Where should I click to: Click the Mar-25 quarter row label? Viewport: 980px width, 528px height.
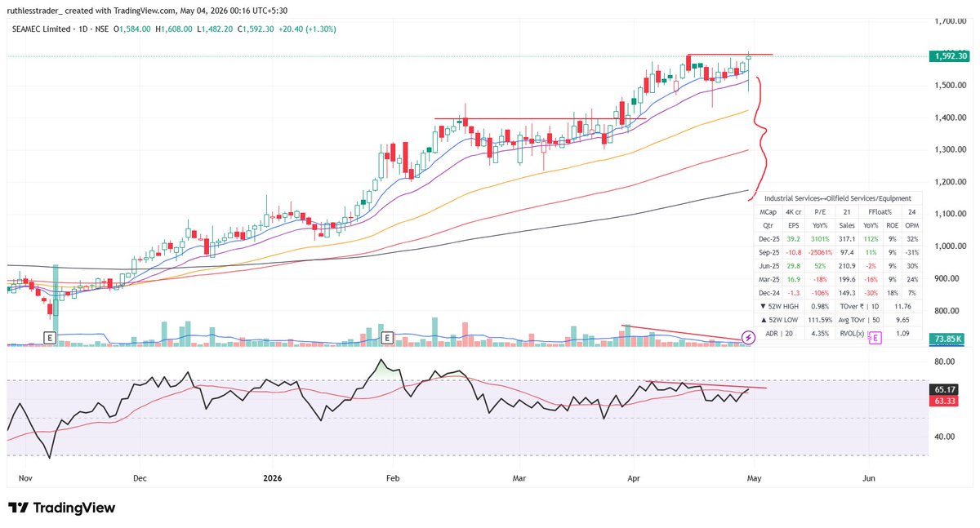pyautogui.click(x=768, y=278)
